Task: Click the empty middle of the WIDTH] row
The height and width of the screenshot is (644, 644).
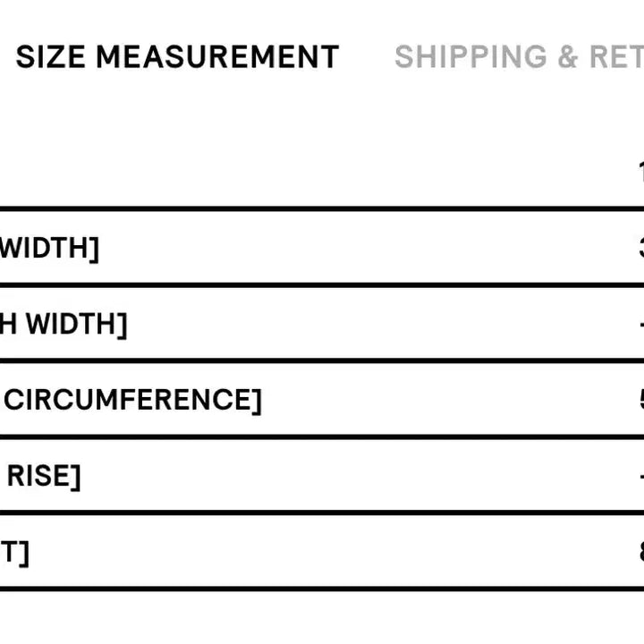Action: [358, 248]
